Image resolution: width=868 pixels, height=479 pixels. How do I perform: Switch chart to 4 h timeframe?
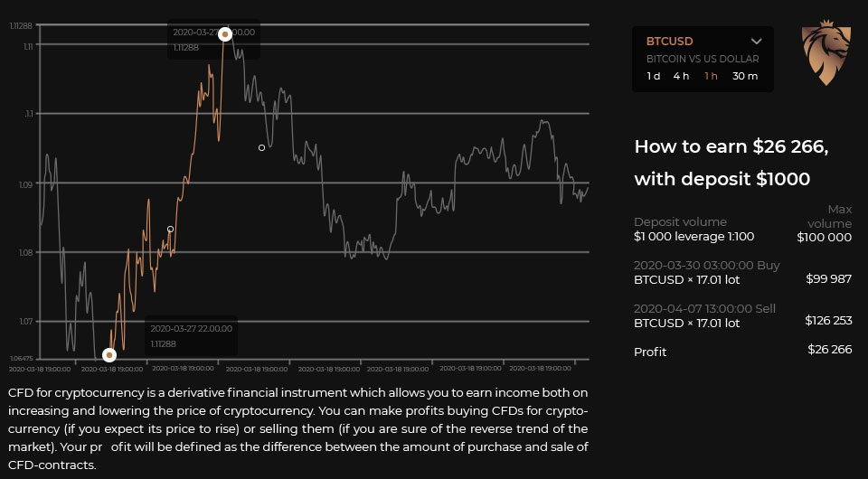pyautogui.click(x=681, y=76)
